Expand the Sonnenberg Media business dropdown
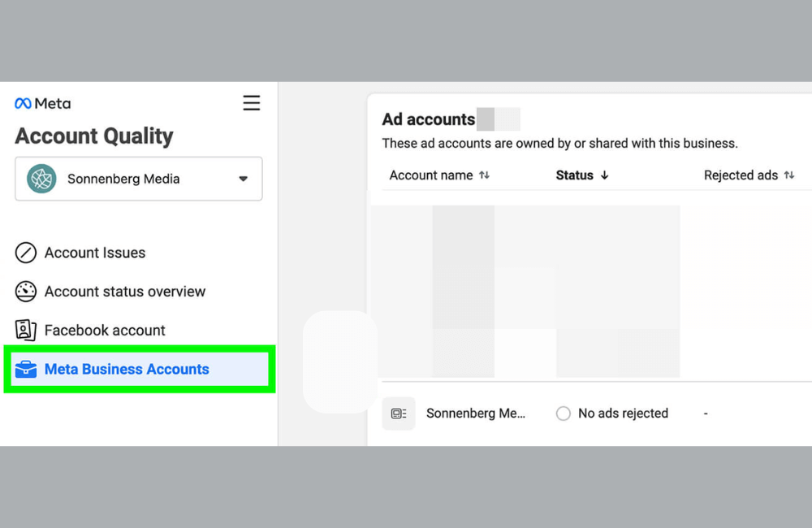Screen dimensions: 812x528 [243, 179]
